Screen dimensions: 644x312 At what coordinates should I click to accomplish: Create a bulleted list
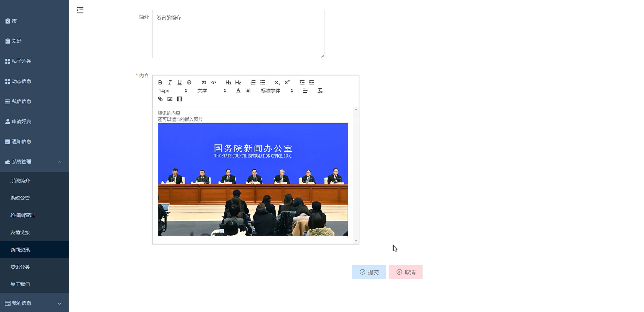[263, 82]
